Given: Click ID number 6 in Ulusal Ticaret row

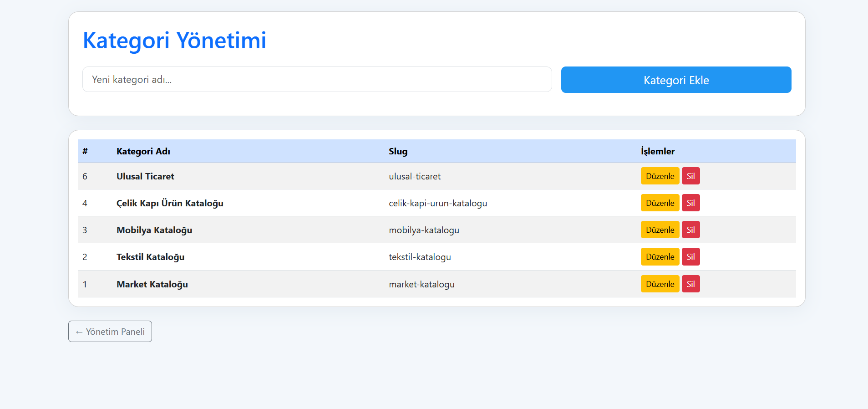Looking at the screenshot, I should click(x=85, y=176).
